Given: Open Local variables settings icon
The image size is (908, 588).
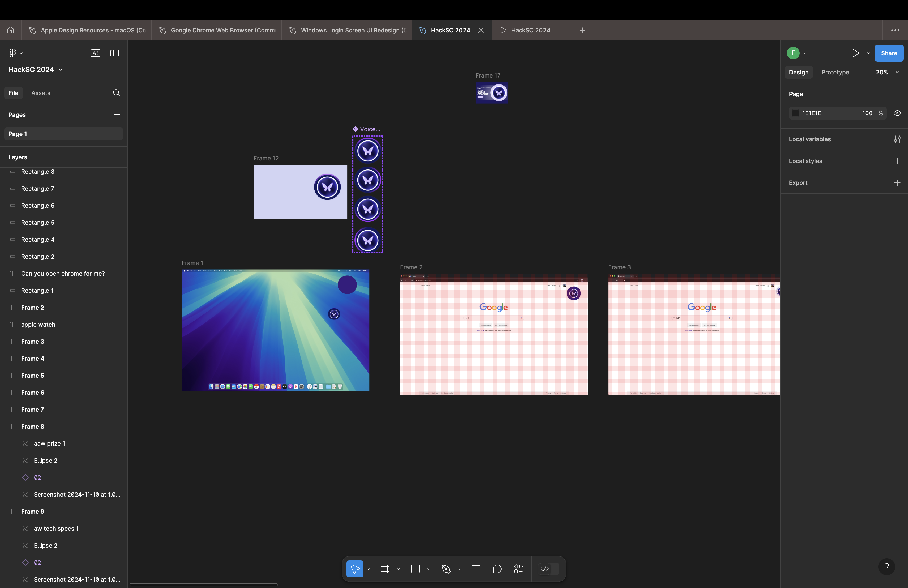Looking at the screenshot, I should click(x=897, y=139).
